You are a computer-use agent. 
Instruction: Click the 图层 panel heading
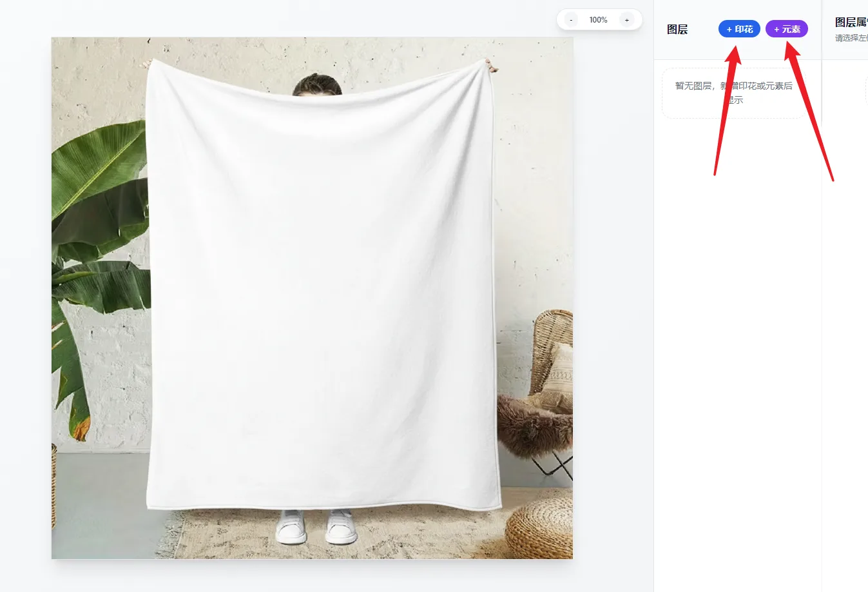pos(677,30)
